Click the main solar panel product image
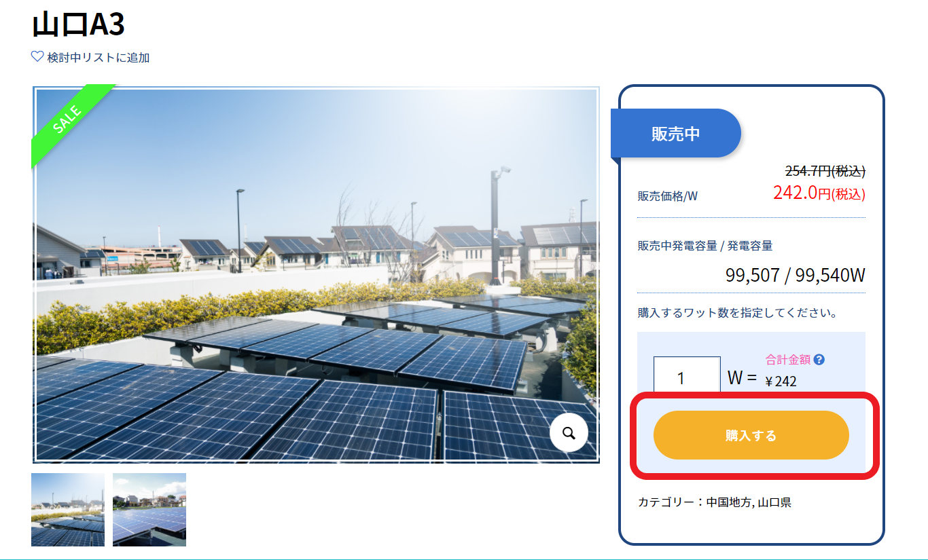This screenshot has height=560, width=928. pyautogui.click(x=316, y=275)
